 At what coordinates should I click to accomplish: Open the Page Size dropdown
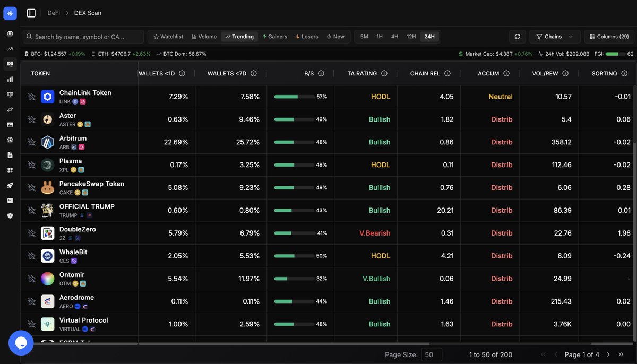point(431,354)
